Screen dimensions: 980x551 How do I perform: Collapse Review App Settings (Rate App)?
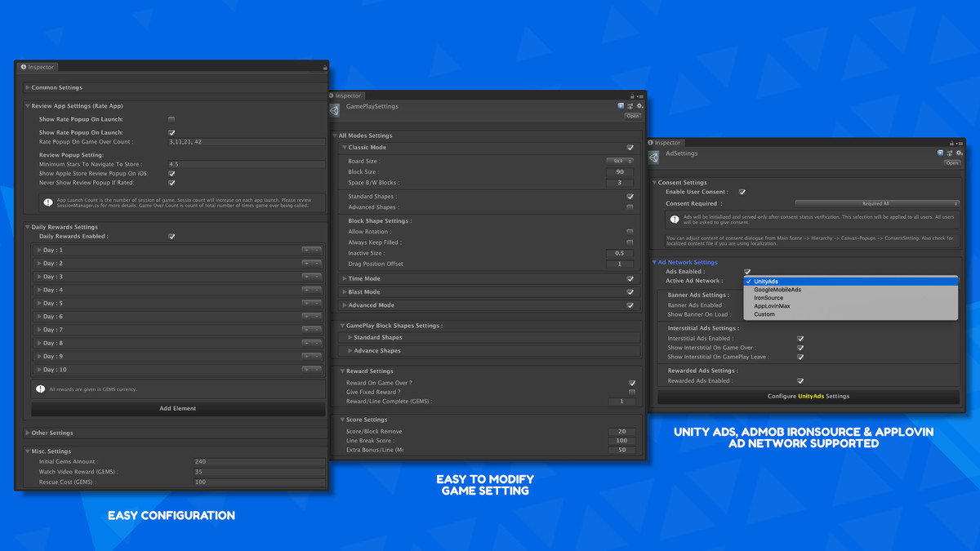[x=28, y=106]
